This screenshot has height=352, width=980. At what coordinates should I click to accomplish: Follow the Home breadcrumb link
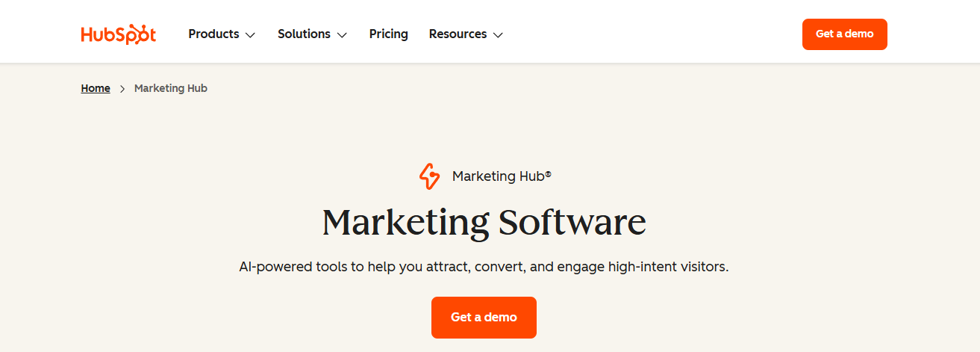96,88
